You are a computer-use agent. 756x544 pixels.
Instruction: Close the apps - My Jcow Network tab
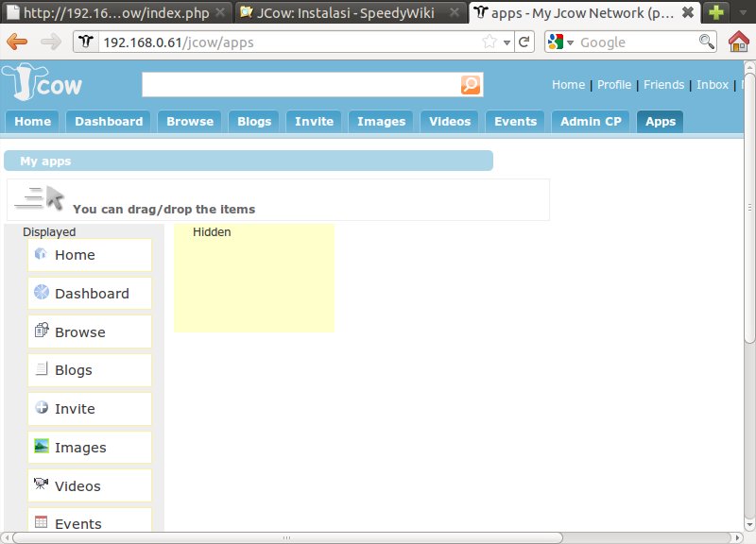(x=688, y=12)
